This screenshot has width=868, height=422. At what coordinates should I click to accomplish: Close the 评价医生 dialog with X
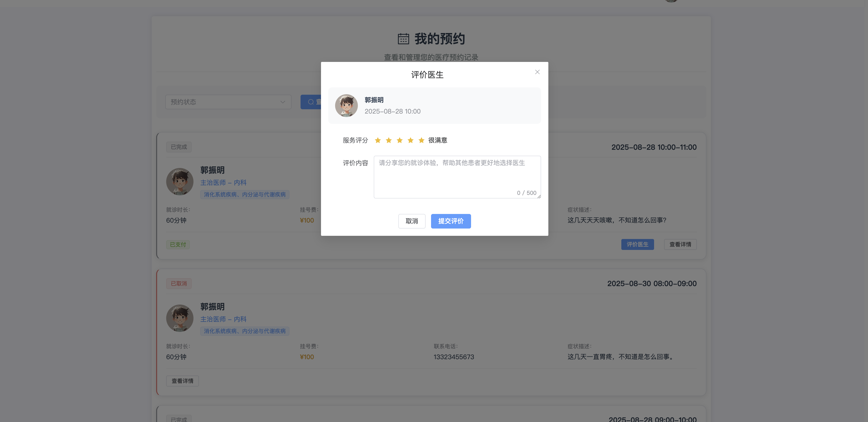tap(537, 72)
